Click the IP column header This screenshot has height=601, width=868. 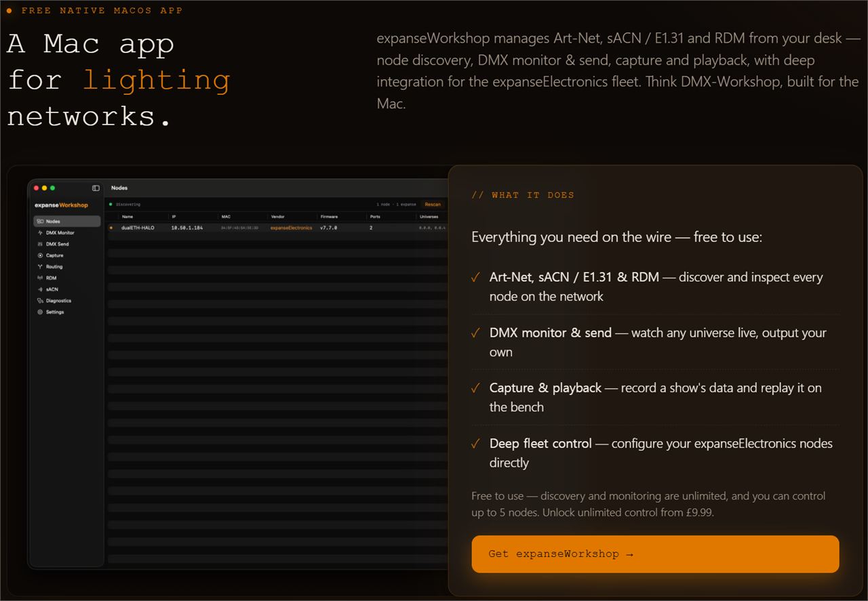(174, 217)
